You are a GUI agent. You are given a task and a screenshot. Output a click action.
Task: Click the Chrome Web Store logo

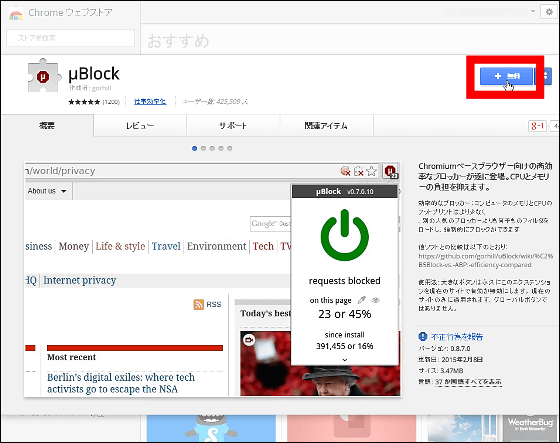tap(16, 14)
